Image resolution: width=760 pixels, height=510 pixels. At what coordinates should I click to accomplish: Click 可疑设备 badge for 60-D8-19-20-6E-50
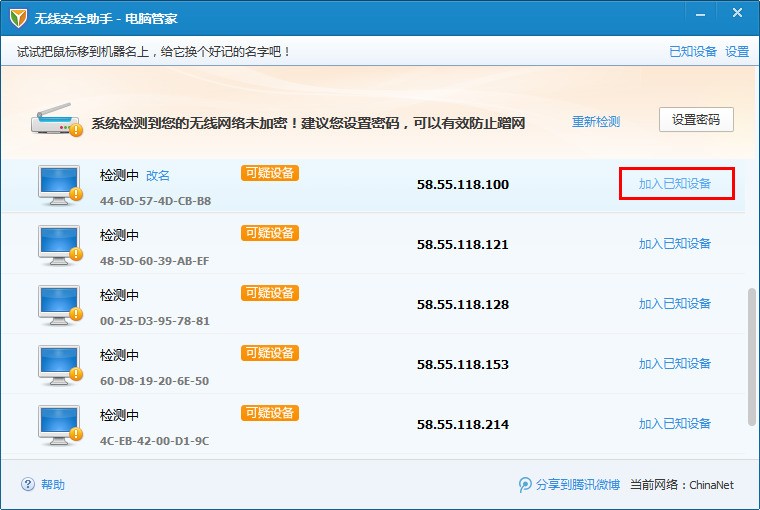pyautogui.click(x=269, y=353)
